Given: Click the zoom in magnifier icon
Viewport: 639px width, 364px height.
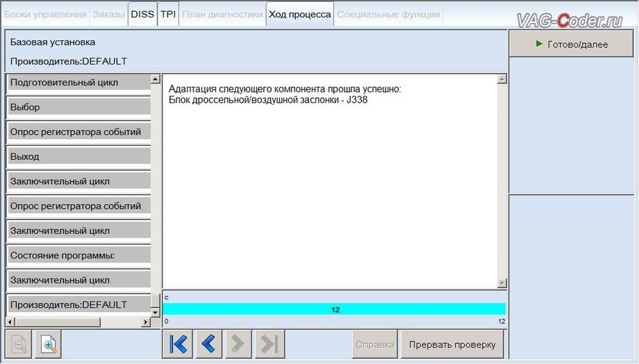Looking at the screenshot, I should (49, 345).
